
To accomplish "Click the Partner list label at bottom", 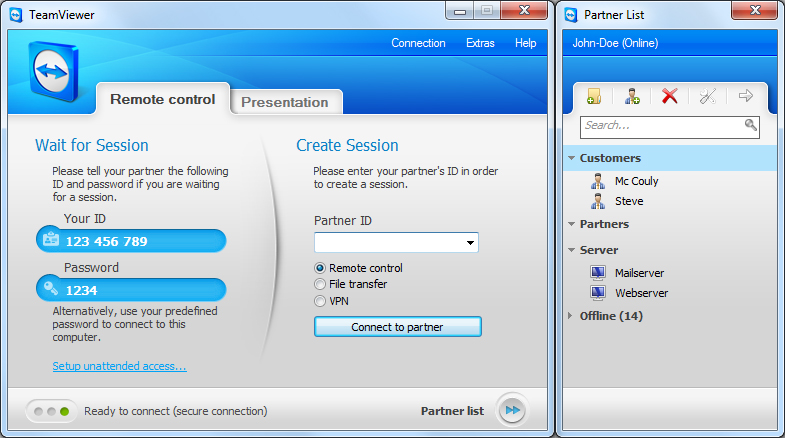I will coord(452,411).
